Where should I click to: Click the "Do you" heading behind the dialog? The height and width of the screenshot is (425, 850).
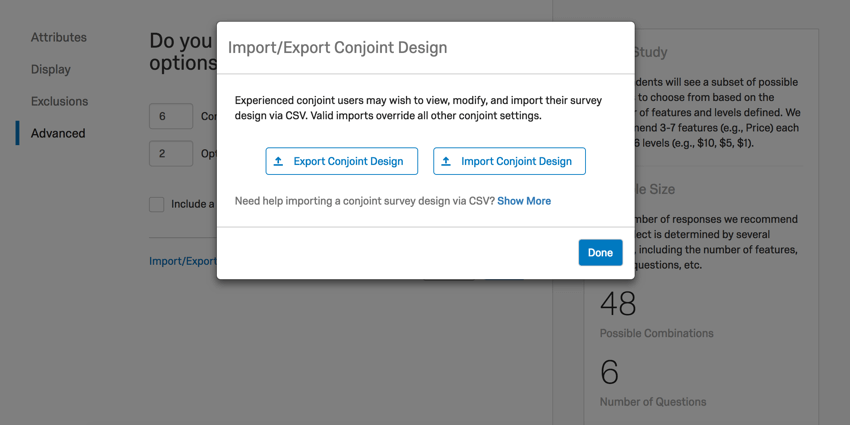pos(181,41)
